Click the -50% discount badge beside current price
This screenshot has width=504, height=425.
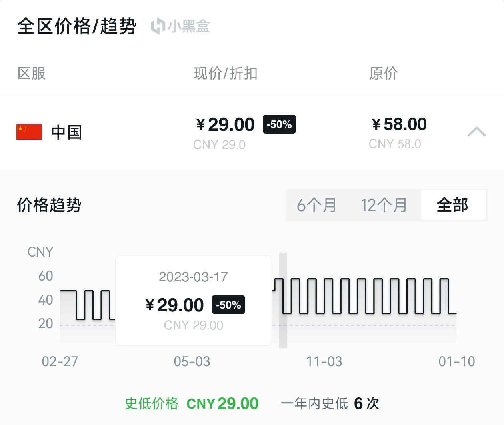(x=279, y=124)
